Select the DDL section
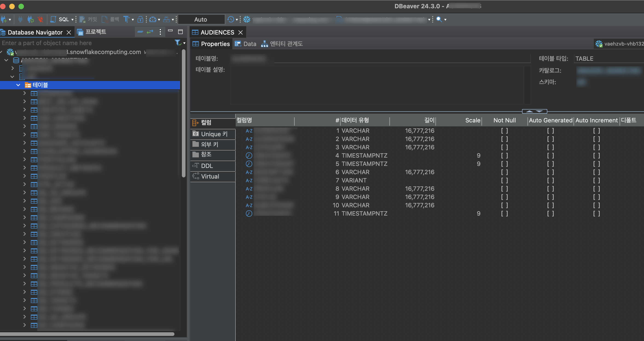This screenshot has width=644, height=341. [x=207, y=166]
